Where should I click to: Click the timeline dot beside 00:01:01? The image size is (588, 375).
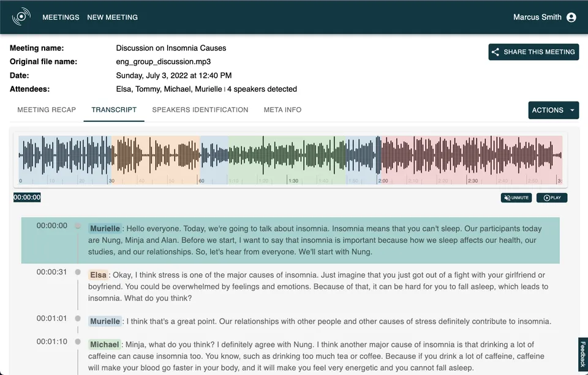click(x=78, y=319)
